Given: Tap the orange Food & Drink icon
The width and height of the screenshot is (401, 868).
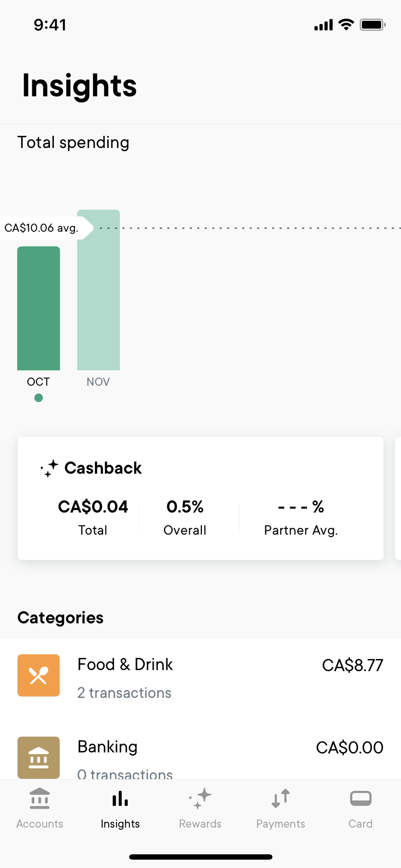Looking at the screenshot, I should coord(39,675).
